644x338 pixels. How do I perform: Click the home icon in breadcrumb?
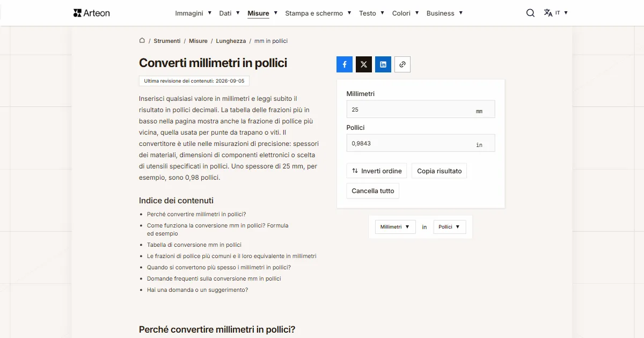coord(142,40)
